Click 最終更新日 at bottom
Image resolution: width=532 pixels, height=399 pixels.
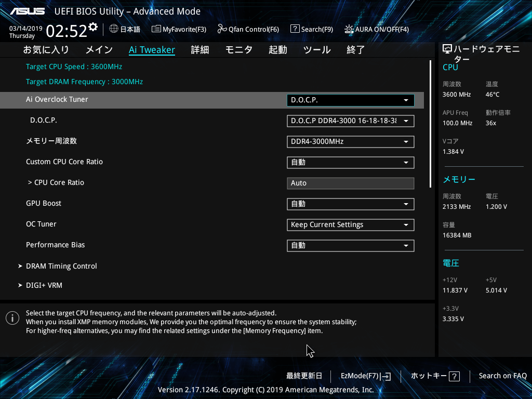pos(304,376)
